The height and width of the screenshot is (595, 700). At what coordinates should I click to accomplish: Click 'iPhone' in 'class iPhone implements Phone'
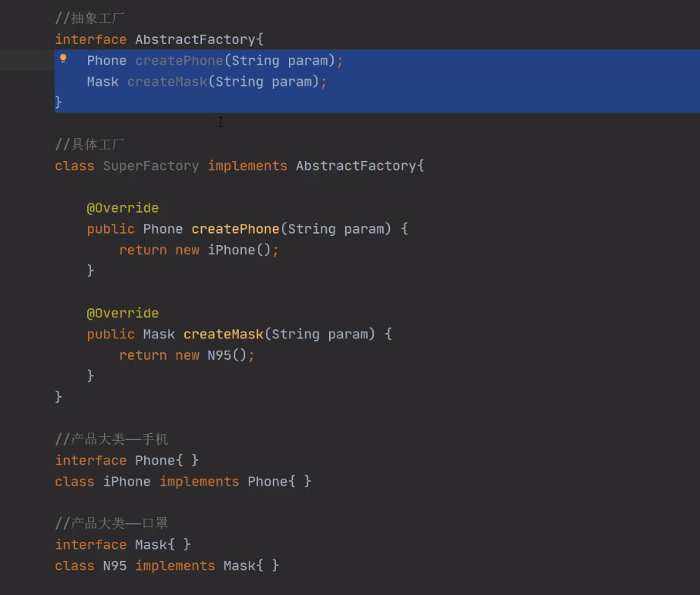(x=127, y=481)
